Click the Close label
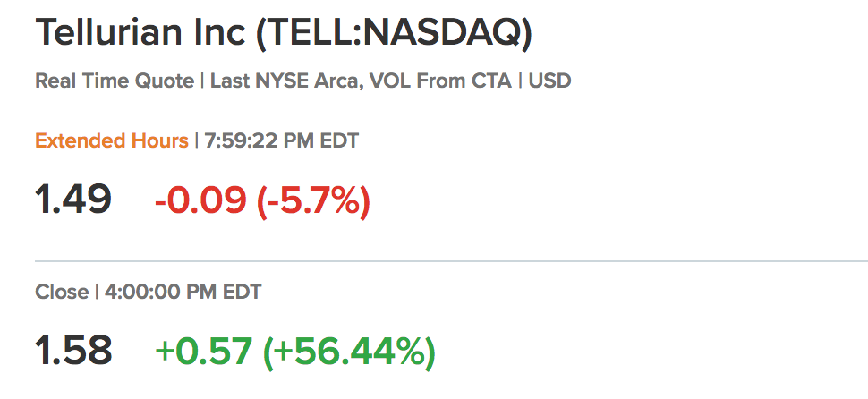 [x=62, y=292]
